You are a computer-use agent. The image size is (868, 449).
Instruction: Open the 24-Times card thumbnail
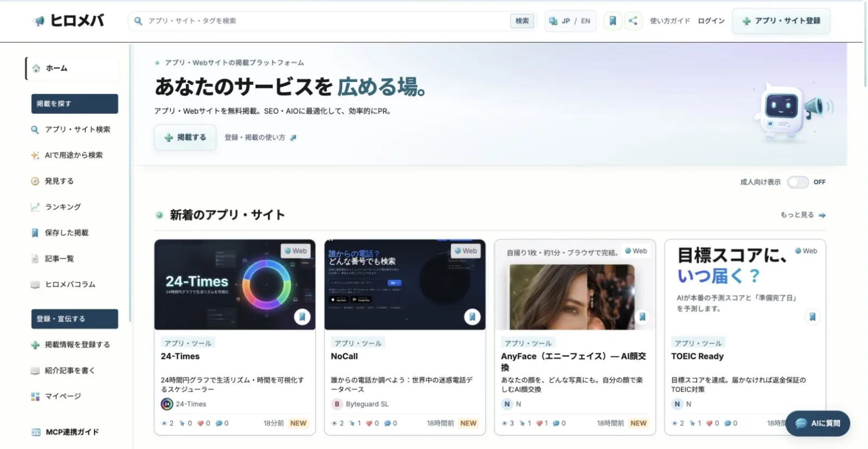click(x=234, y=285)
